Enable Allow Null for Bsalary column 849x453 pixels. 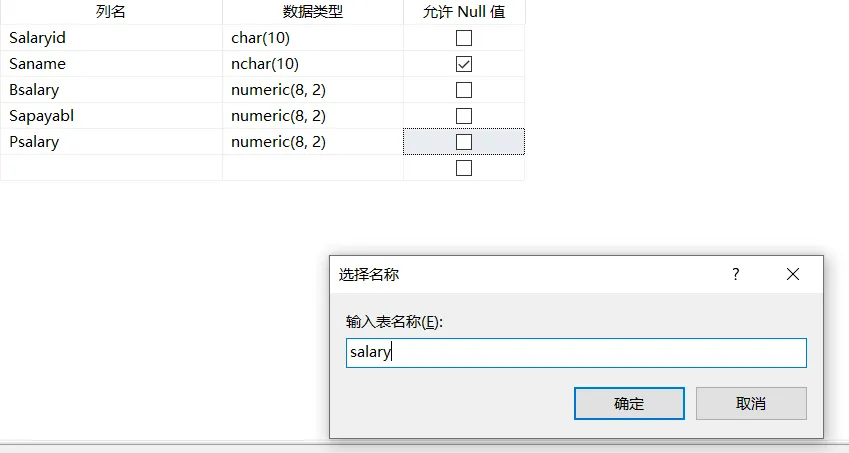(x=464, y=90)
